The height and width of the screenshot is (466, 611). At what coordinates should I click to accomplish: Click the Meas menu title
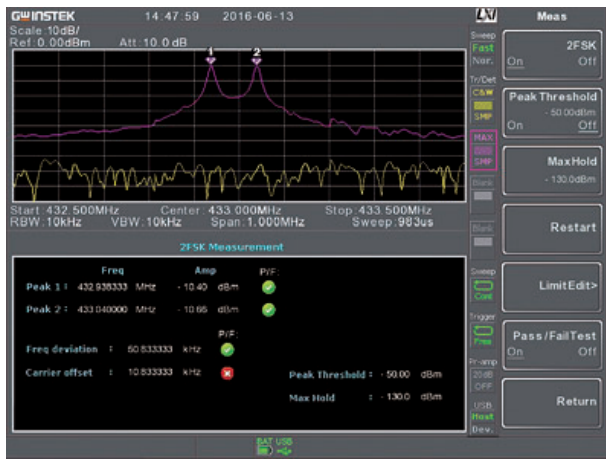(x=551, y=16)
